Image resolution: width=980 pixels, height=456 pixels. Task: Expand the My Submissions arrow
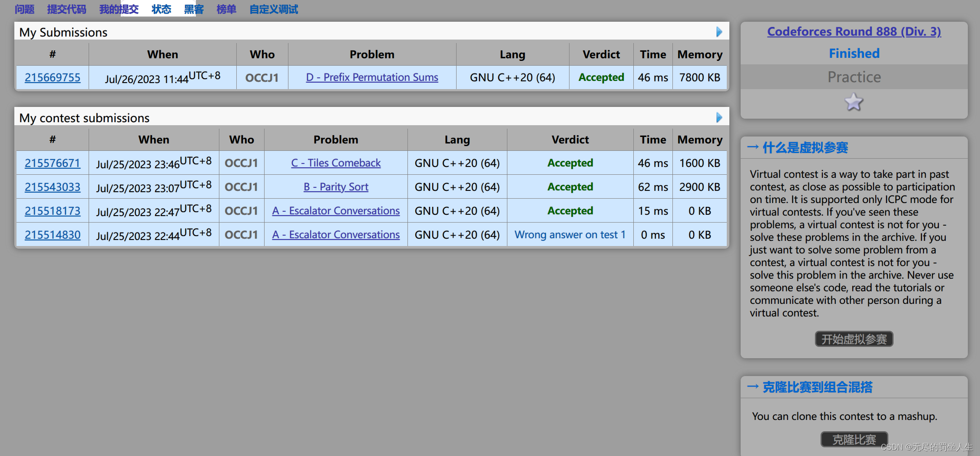tap(719, 32)
